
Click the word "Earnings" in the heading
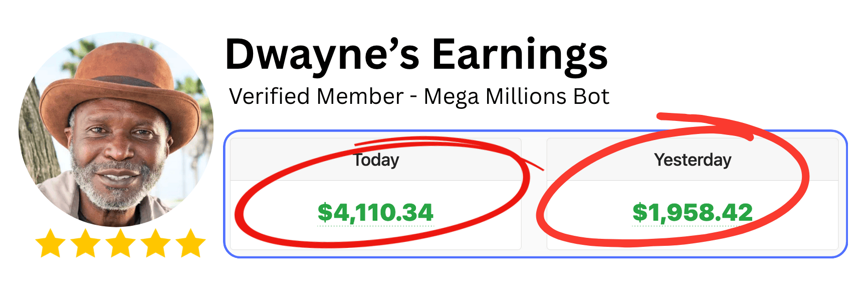520,55
